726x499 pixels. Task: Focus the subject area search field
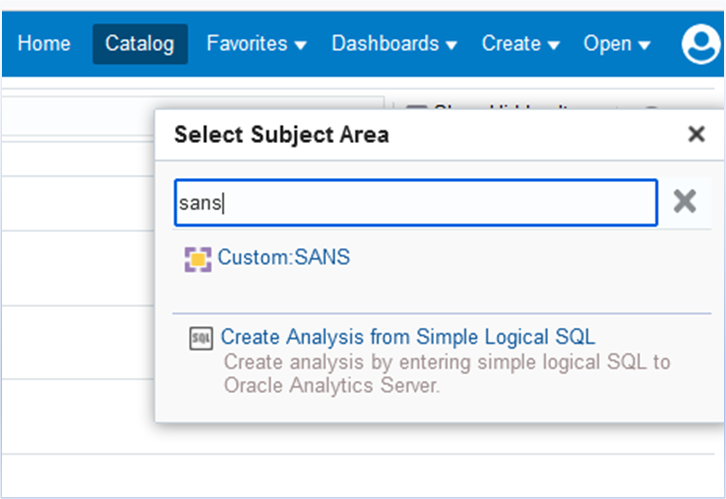point(416,203)
